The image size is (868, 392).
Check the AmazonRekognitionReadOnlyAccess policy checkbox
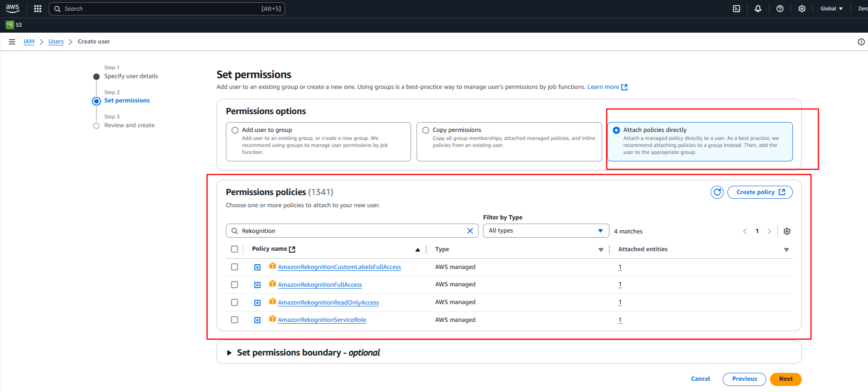pyautogui.click(x=235, y=302)
